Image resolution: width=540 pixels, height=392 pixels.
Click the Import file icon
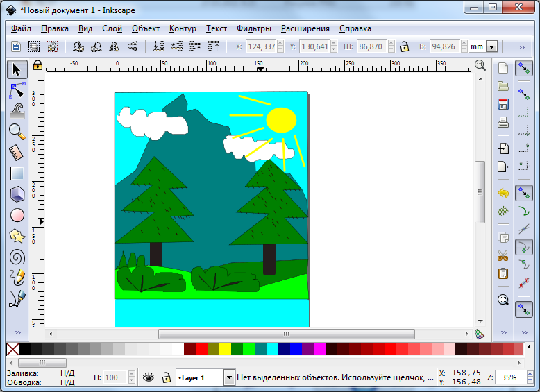[x=503, y=148]
